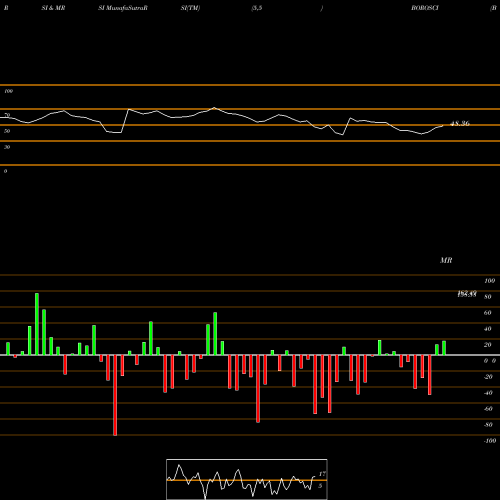The height and width of the screenshot is (500, 500).
Task: Select the MR heading above the histogram
Action: (446, 260)
